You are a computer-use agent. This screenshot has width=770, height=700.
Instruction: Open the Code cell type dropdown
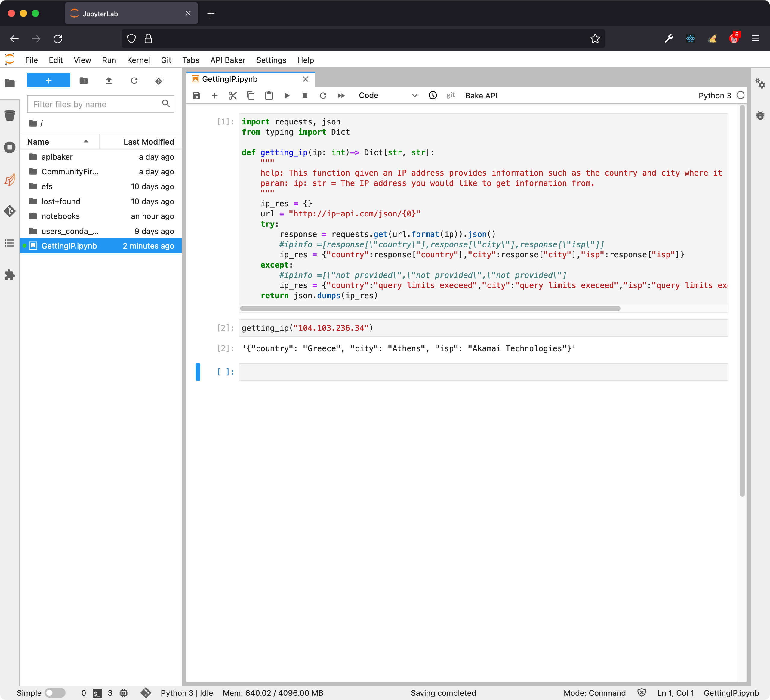click(x=387, y=96)
